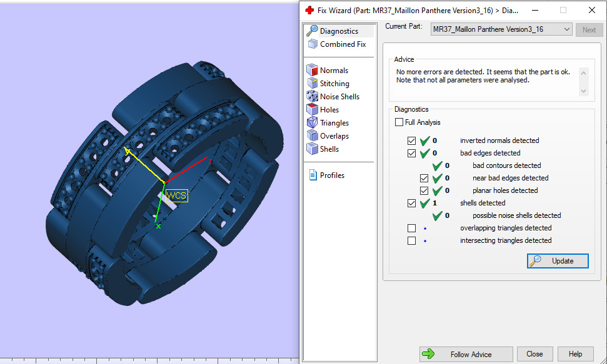Open the Diagnostics page magnifier icon
This screenshot has width=607, height=364.
[312, 31]
